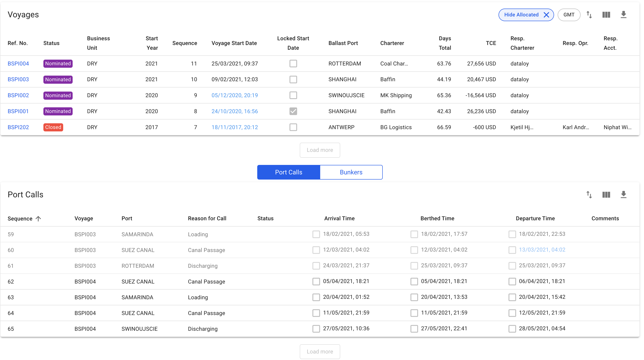Switch timezone using the GMT chip
The width and height of the screenshot is (644, 360).
[569, 15]
